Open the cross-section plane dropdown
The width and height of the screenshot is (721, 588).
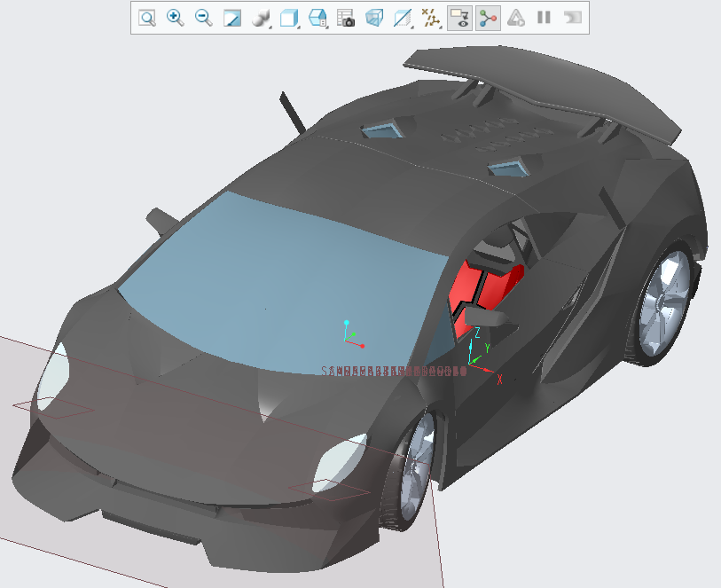click(x=403, y=19)
